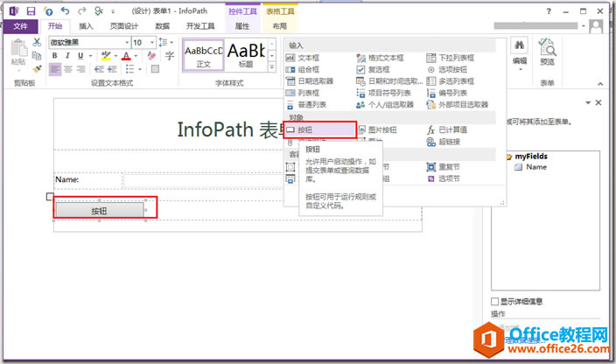Insert the 日期选取器 date picker control

pos(310,81)
